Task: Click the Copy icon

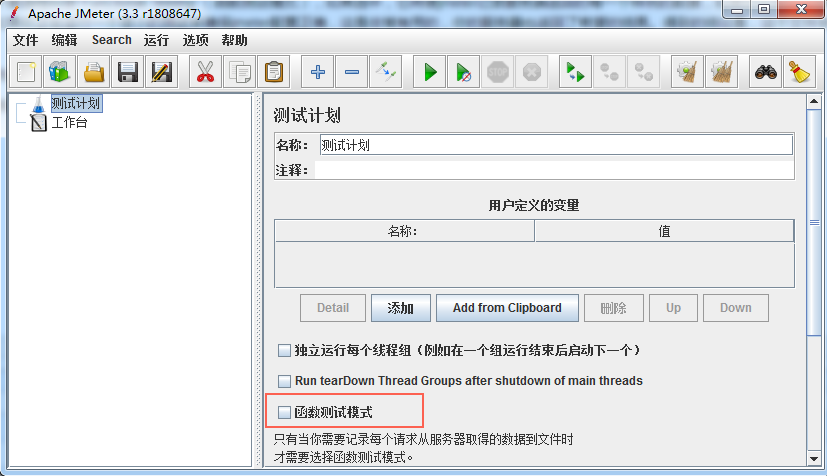Action: [x=239, y=72]
